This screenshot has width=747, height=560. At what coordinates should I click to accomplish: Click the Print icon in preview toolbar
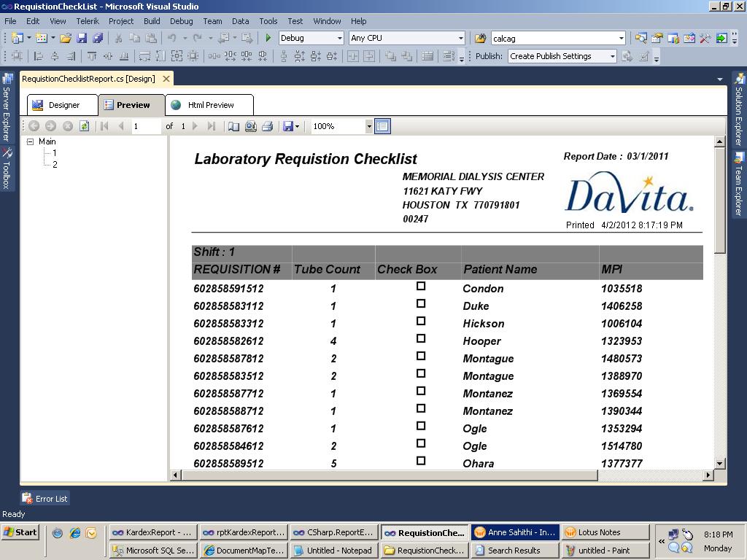(x=267, y=126)
